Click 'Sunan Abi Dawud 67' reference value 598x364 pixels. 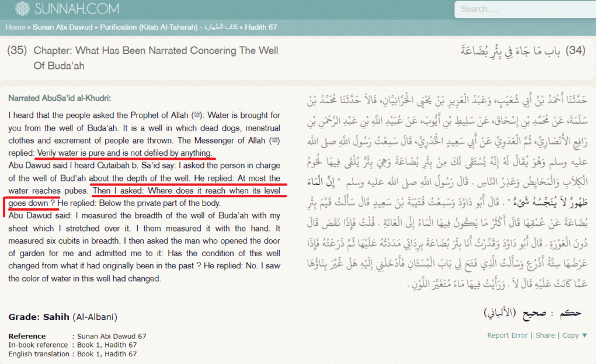click(112, 336)
